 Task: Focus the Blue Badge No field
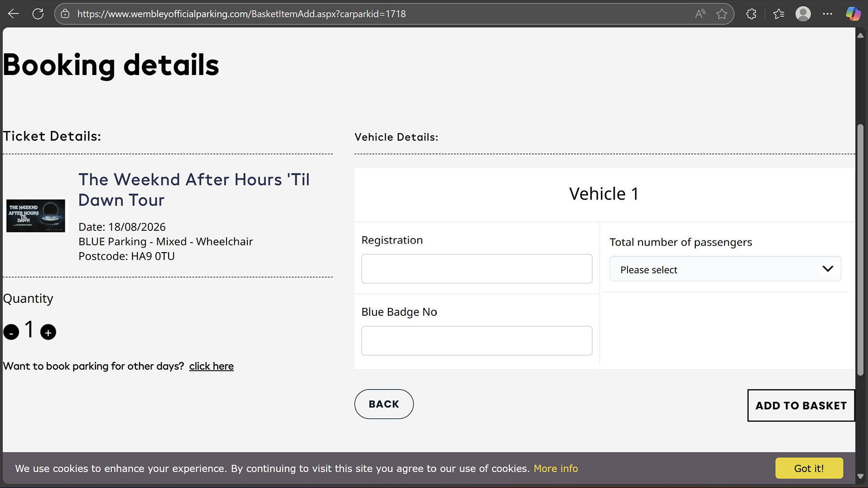476,341
